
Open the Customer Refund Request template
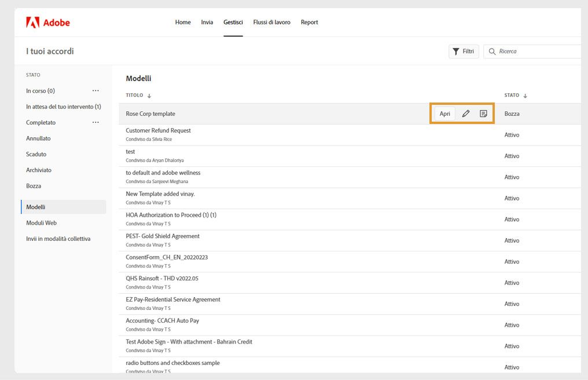click(158, 131)
